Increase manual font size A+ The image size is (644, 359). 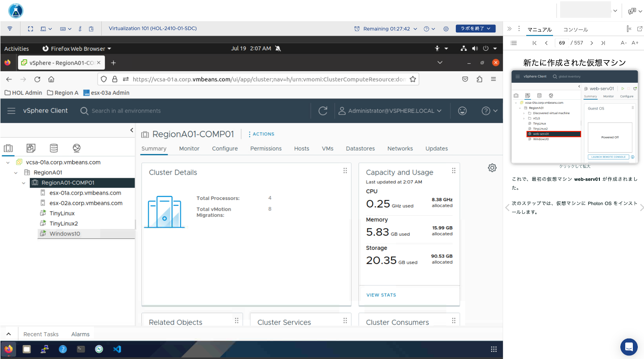point(635,43)
